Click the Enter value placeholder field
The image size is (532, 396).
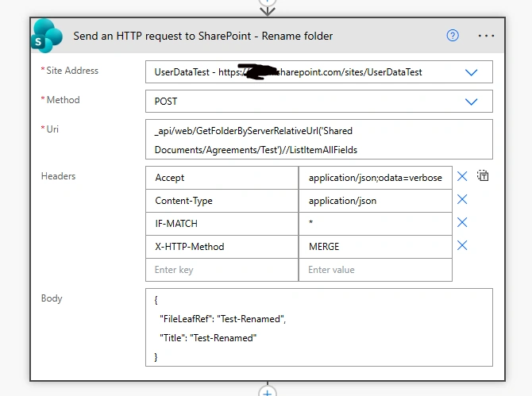[x=376, y=270]
